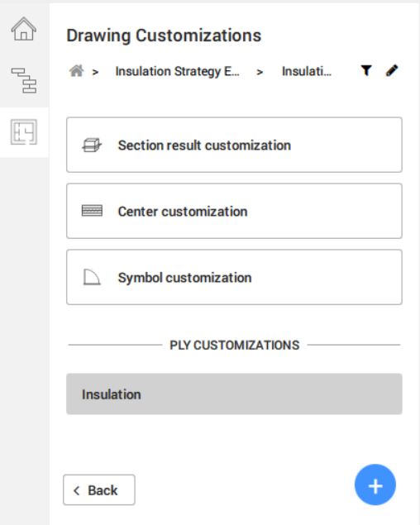Navigate to the Insulation Strategy E... breadcrumb

[x=177, y=71]
